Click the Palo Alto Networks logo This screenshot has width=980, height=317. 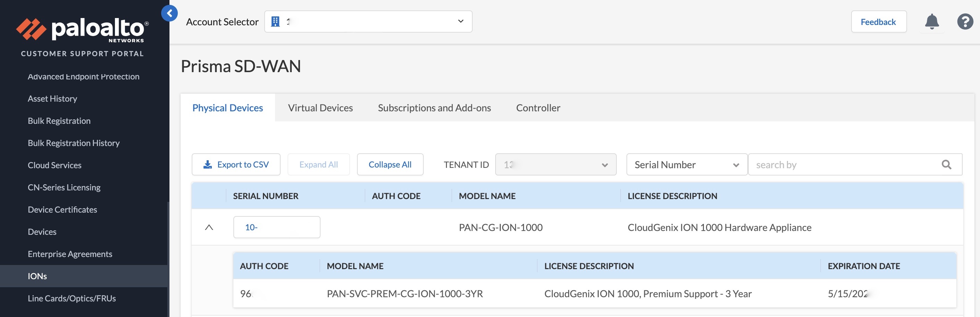click(82, 29)
